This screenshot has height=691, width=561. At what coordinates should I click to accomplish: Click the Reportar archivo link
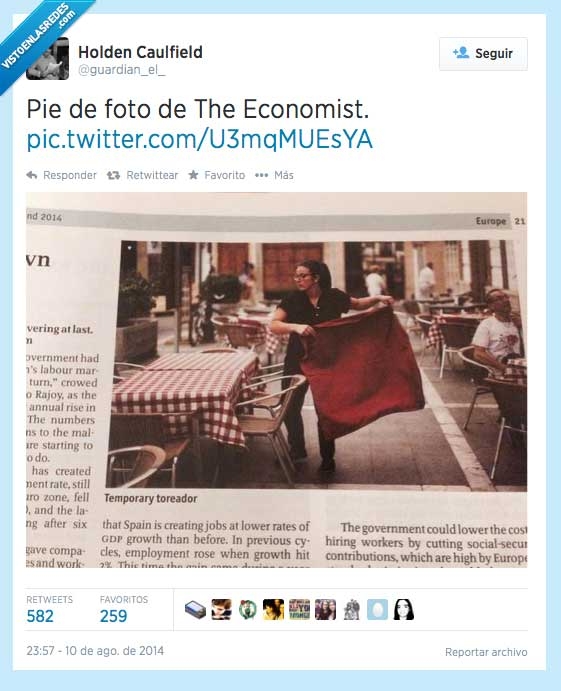coord(486,652)
